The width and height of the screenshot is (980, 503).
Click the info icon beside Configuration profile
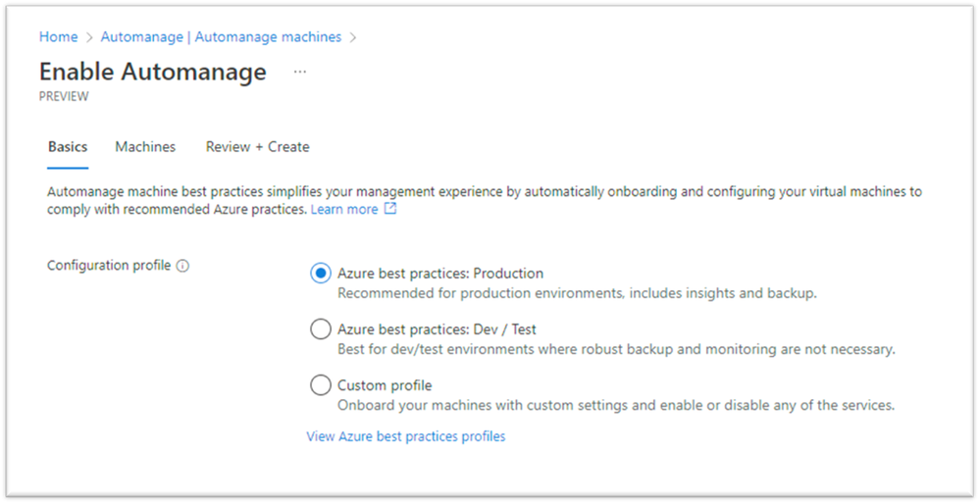[182, 266]
